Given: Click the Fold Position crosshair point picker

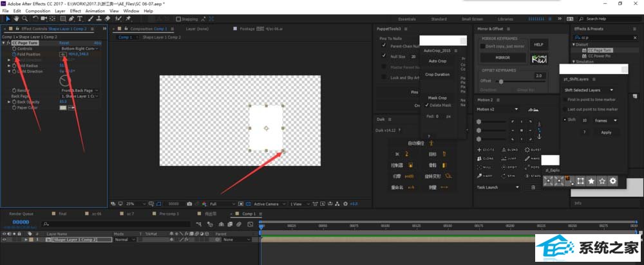Looking at the screenshot, I should [63, 54].
